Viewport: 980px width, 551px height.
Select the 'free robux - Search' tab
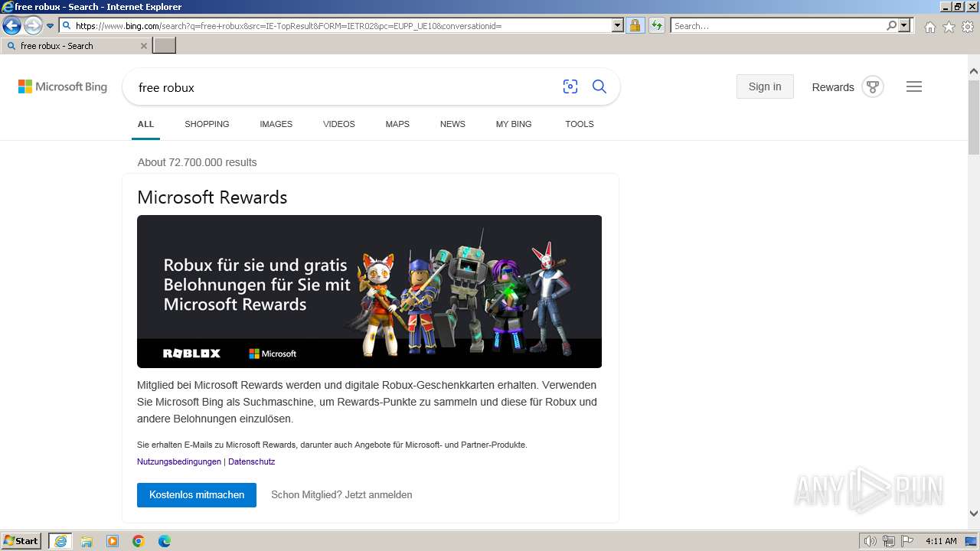pos(76,46)
